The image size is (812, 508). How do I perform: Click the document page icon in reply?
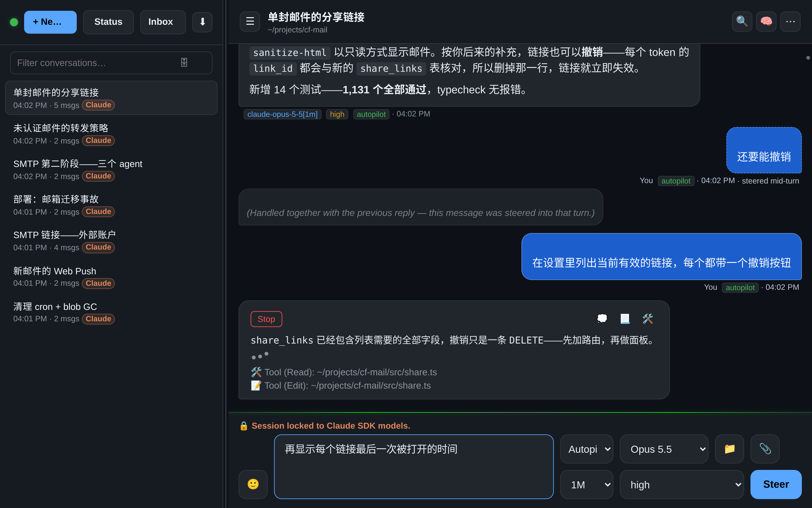coord(625,319)
